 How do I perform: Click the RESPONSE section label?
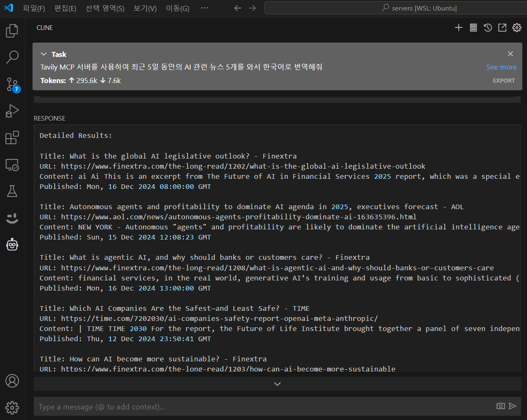(x=50, y=118)
